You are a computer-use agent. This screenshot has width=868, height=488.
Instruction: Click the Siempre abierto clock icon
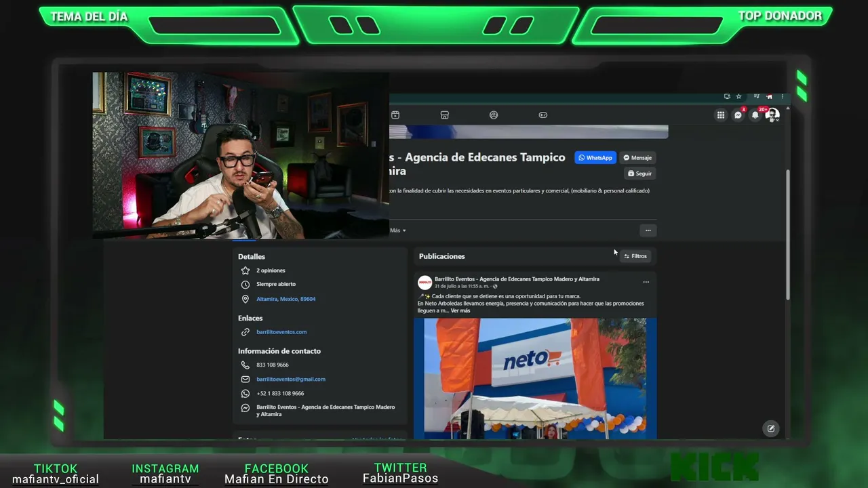[245, 285]
